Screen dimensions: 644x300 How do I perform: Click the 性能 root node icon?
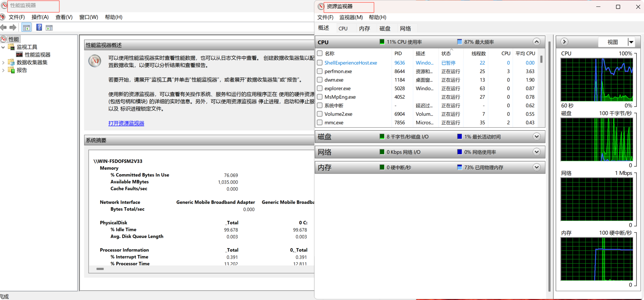(4, 39)
